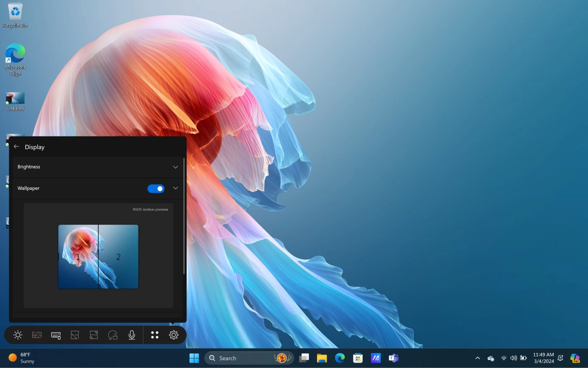Turn off the Wallpaper toggle

click(156, 188)
